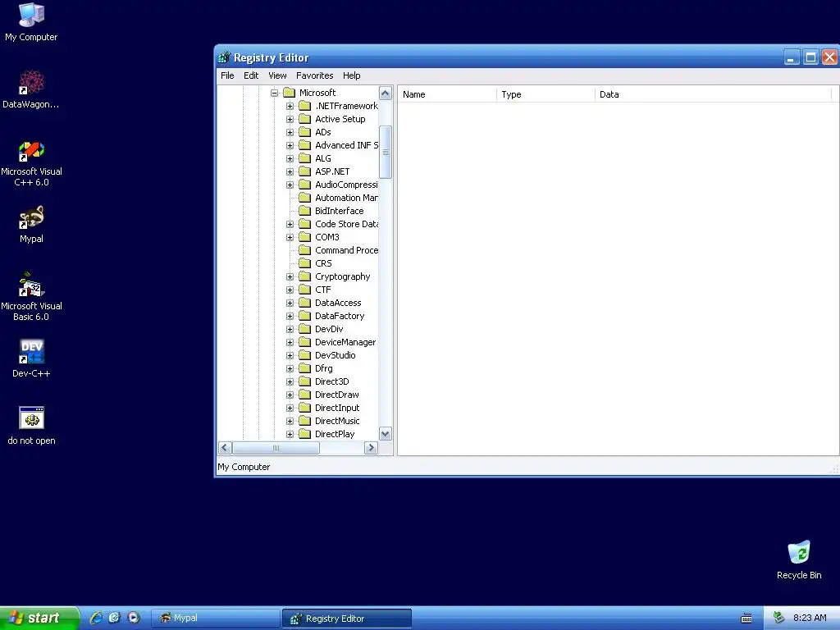Viewport: 840px width, 630px height.
Task: Click the Name column header
Action: tap(447, 94)
